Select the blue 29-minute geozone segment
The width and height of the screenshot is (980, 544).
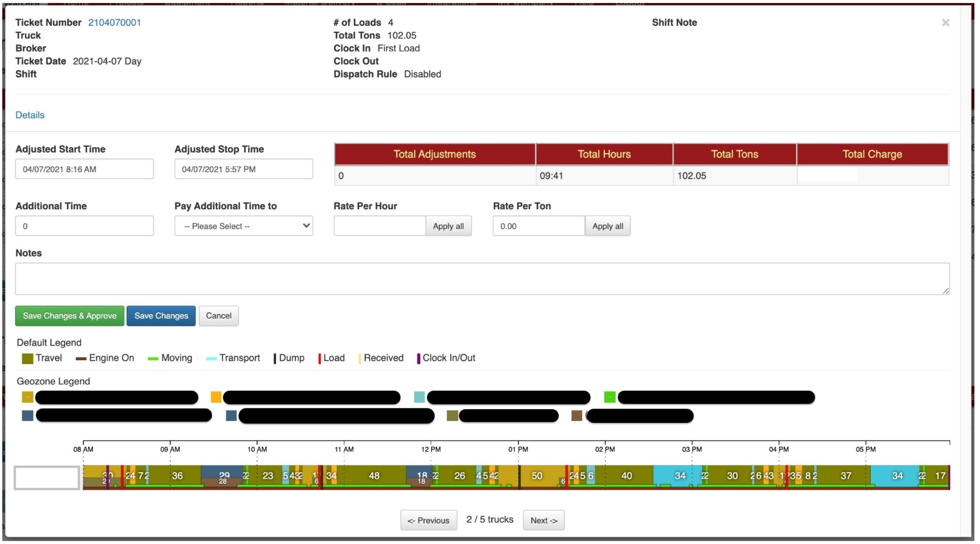click(222, 472)
